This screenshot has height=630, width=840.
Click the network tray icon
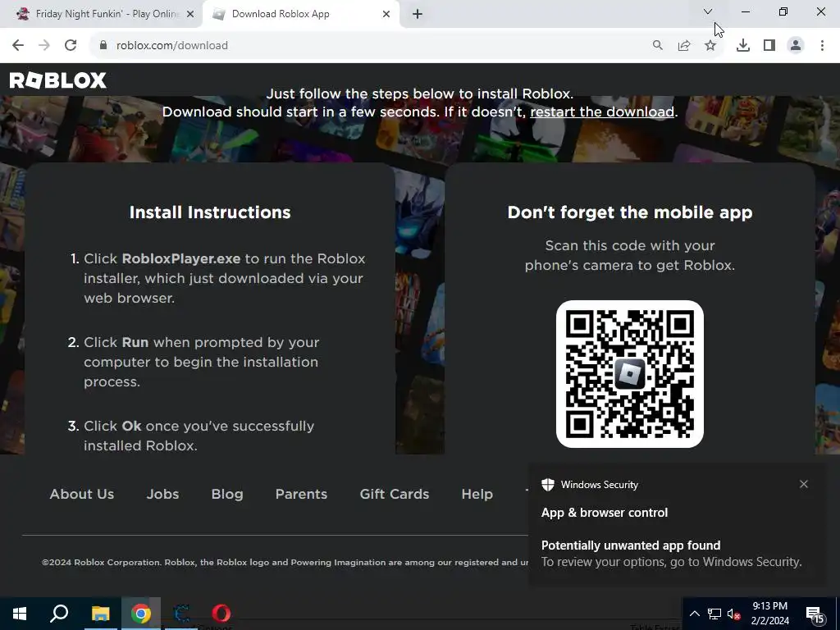tap(714, 614)
